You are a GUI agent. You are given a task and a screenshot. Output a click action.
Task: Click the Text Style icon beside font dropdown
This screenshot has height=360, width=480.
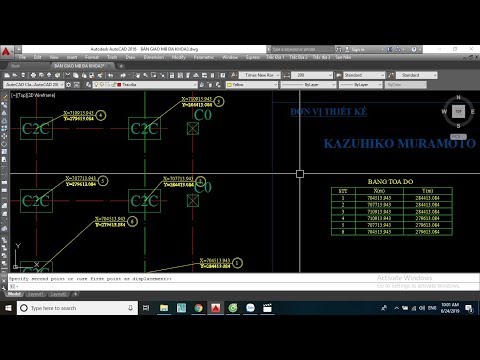[233, 75]
